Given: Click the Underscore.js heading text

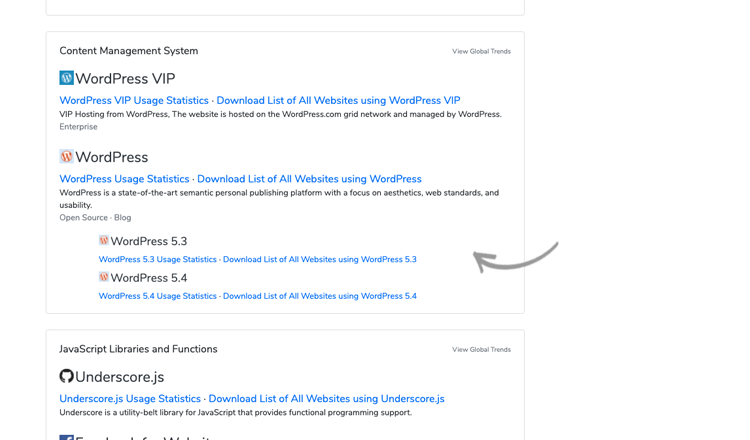Looking at the screenshot, I should point(120,377).
